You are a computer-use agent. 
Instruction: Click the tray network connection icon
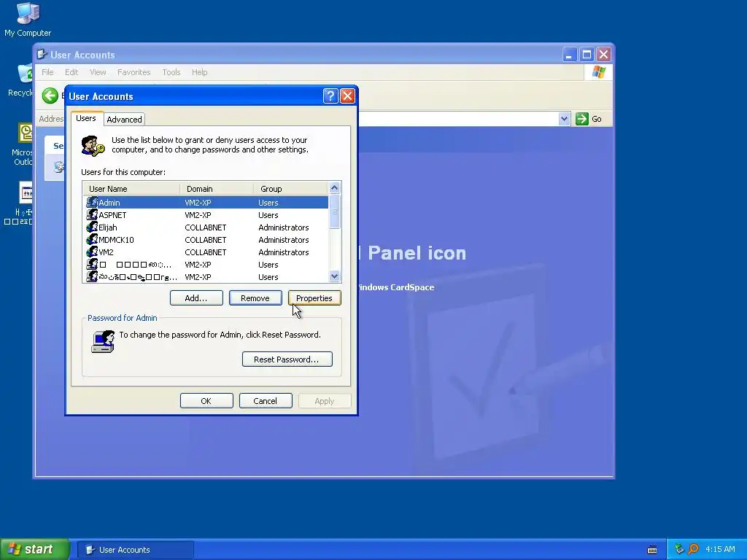tap(679, 549)
